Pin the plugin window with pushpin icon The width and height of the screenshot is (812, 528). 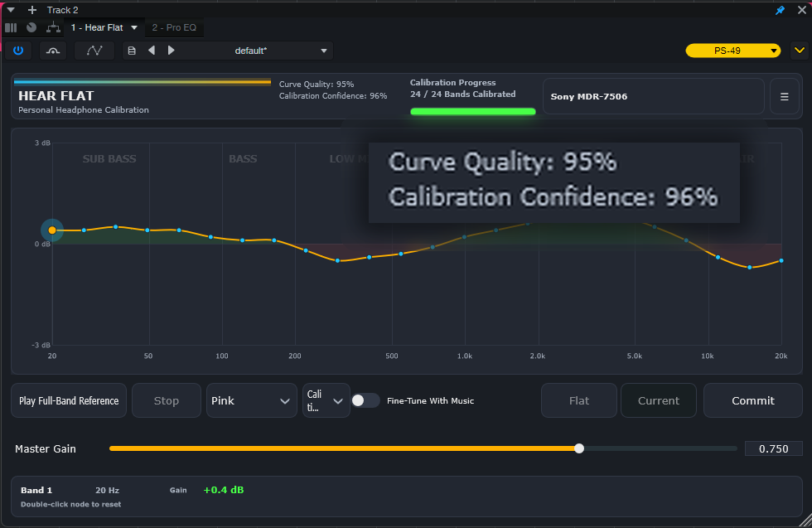pos(780,10)
